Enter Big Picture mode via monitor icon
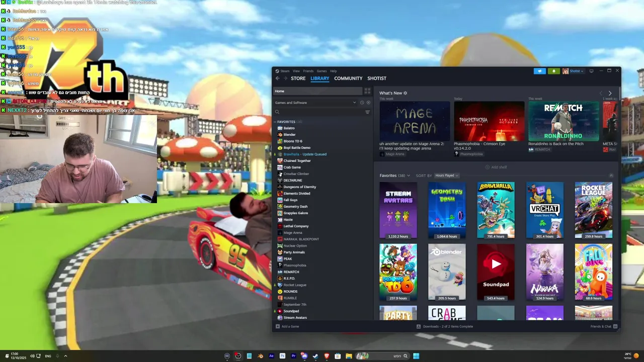 click(591, 71)
